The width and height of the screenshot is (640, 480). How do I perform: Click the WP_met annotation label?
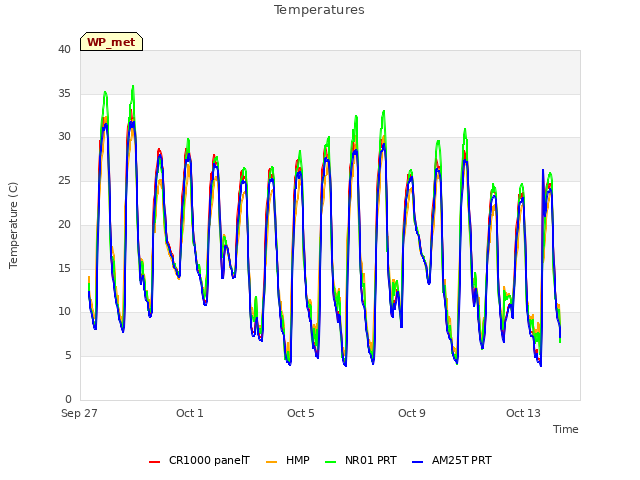point(111,42)
